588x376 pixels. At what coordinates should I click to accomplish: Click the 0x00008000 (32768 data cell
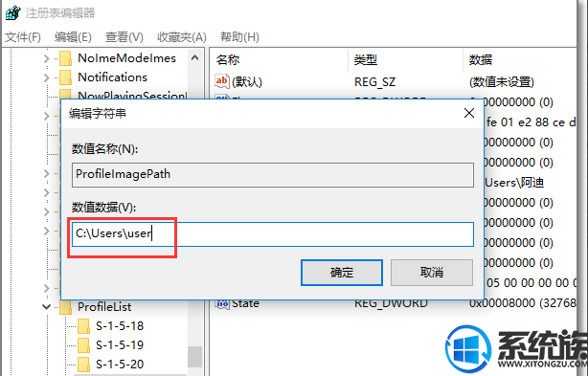coord(522,303)
